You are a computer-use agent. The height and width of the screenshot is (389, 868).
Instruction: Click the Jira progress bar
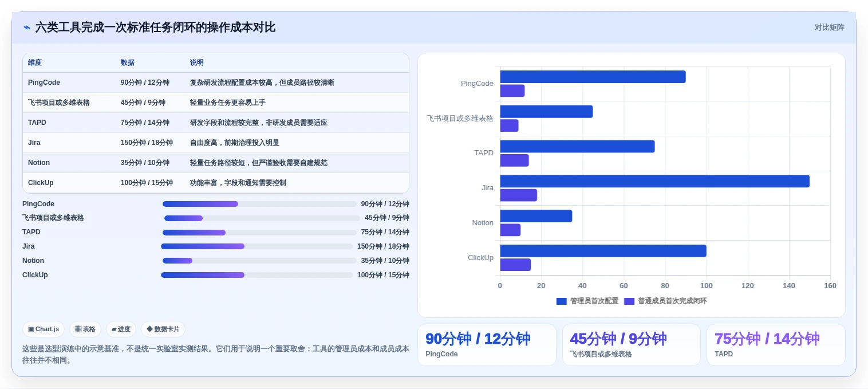[x=257, y=246]
